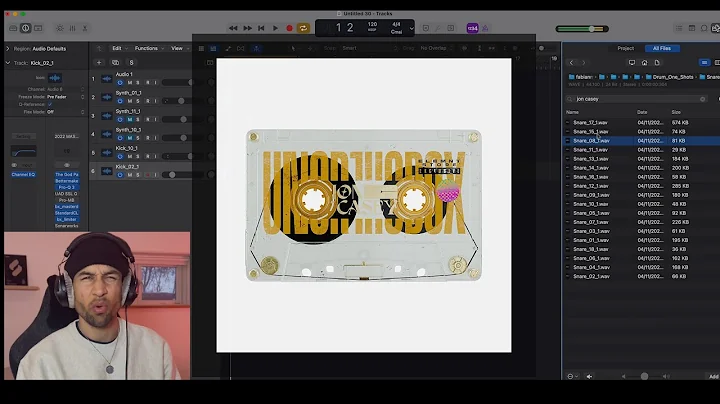Image resolution: width=720 pixels, height=404 pixels.
Task: Open the Channel Audio 6 dropdown
Action: pos(65,90)
